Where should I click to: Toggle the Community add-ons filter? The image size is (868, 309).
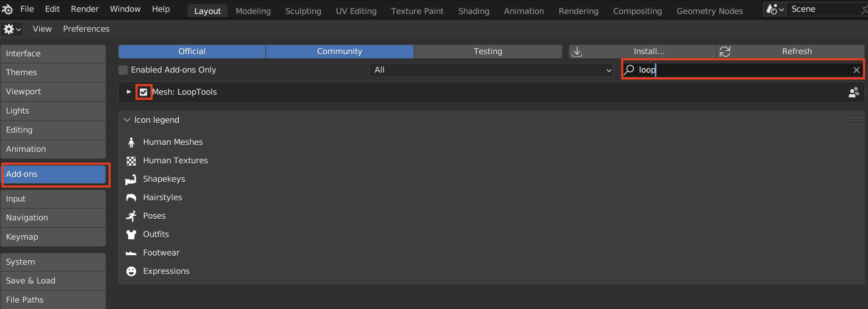click(x=339, y=51)
